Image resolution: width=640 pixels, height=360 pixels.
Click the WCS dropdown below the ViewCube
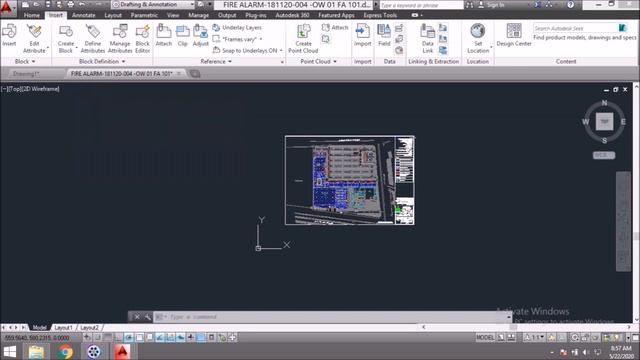604,155
